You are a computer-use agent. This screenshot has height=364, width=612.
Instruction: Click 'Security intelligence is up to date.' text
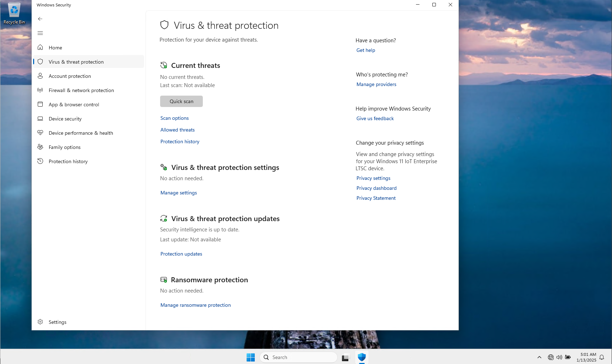(x=200, y=230)
